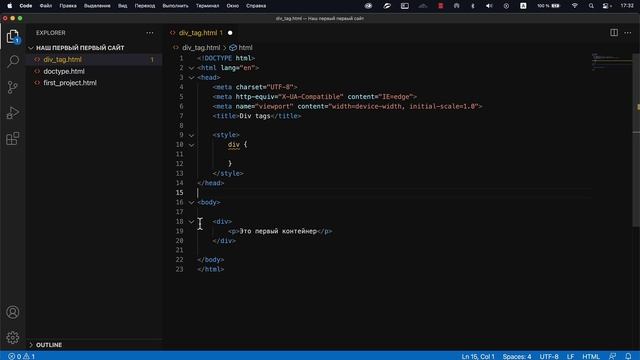Split the editor to the right

point(614,33)
